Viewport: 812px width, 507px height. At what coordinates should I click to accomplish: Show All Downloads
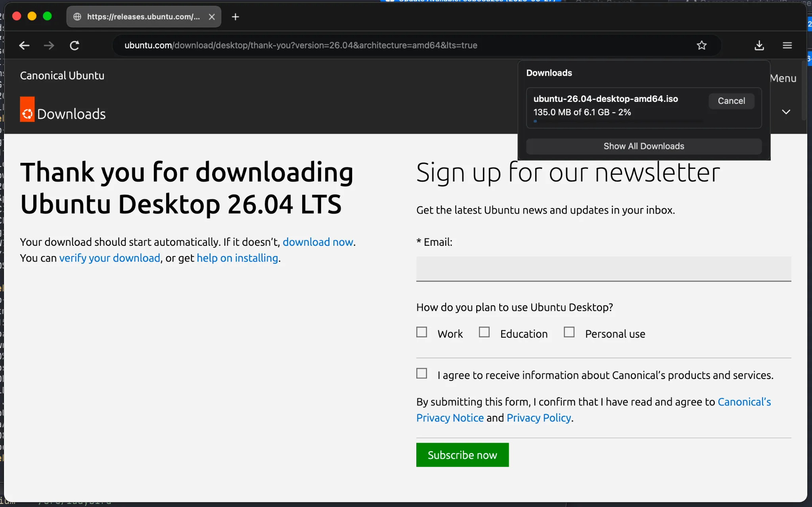click(x=643, y=146)
